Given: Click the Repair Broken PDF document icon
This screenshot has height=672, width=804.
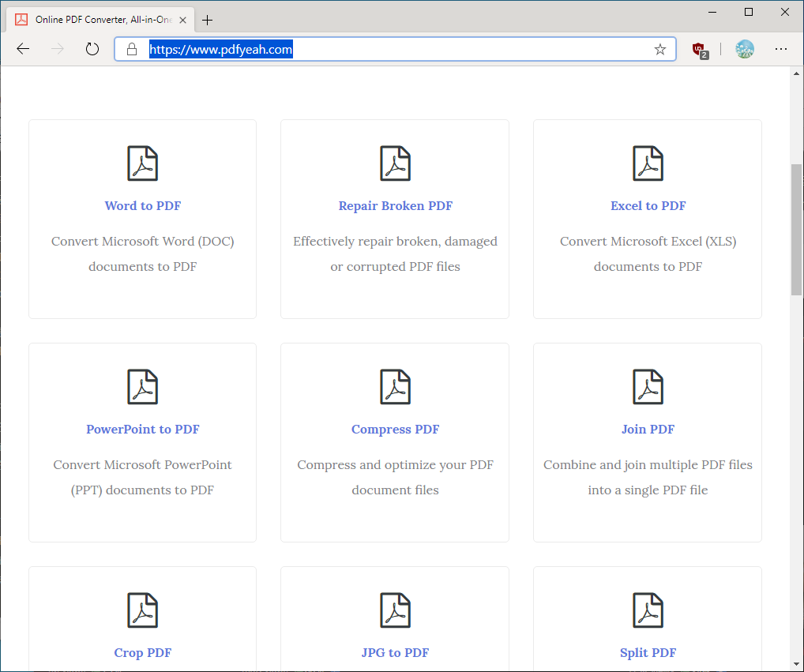Looking at the screenshot, I should click(x=396, y=163).
